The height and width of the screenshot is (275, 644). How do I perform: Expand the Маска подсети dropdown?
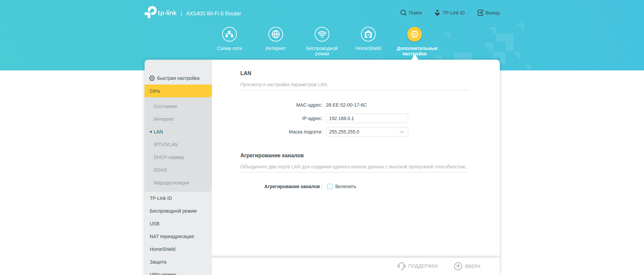(x=367, y=132)
